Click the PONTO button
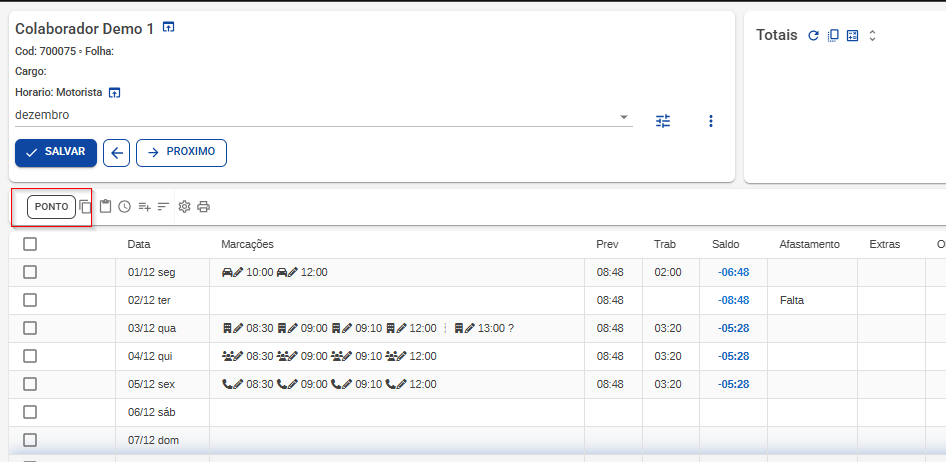 point(51,207)
